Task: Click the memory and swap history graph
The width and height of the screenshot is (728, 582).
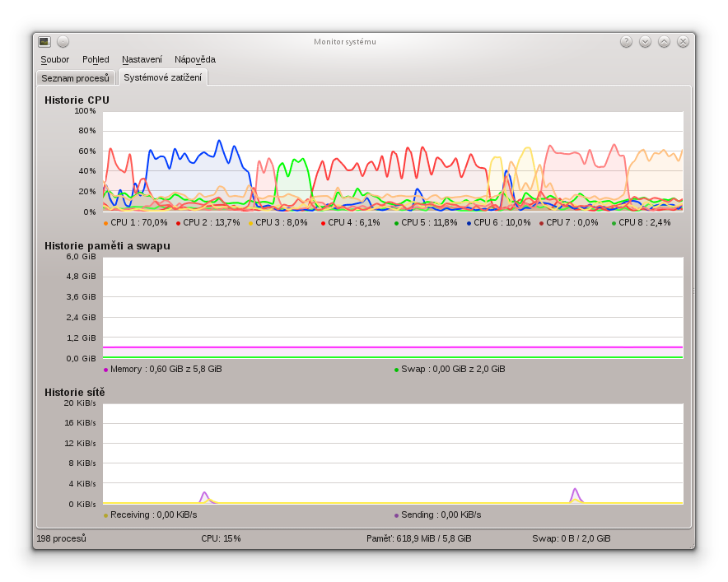Action: tap(393, 308)
